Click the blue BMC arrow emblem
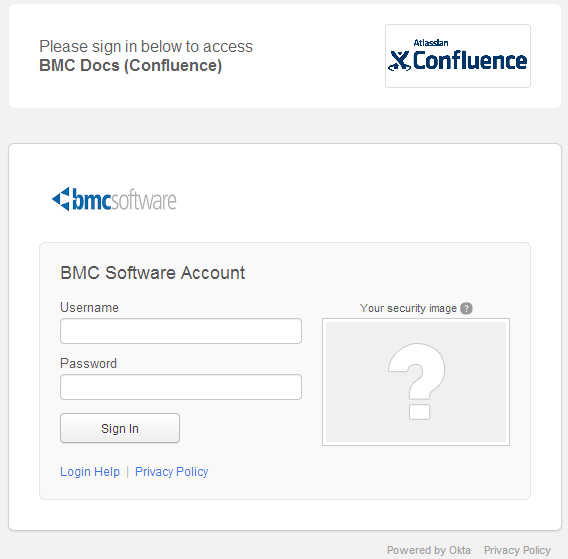Viewport: 568px width, 559px height. pos(61,199)
